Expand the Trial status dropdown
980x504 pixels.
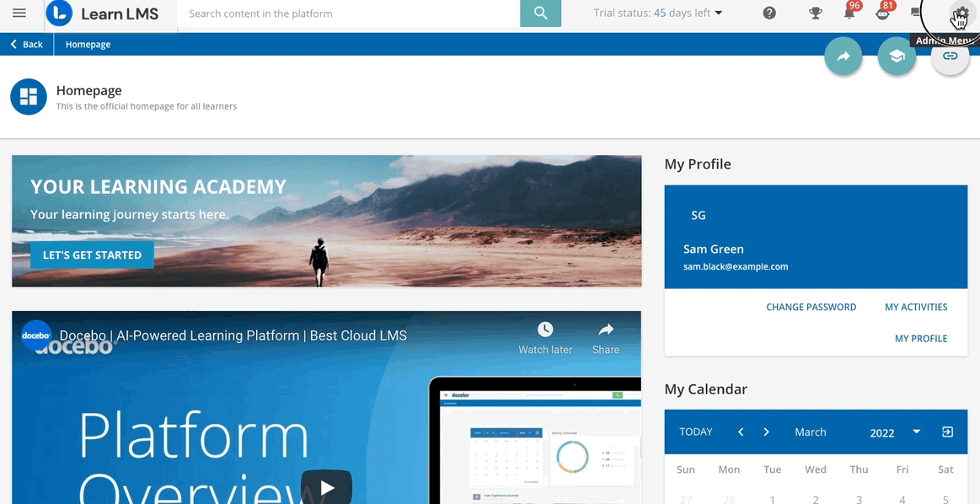(658, 13)
